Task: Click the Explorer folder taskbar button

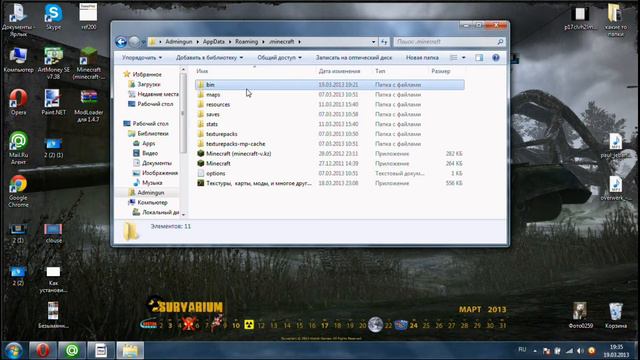Action: point(130,351)
